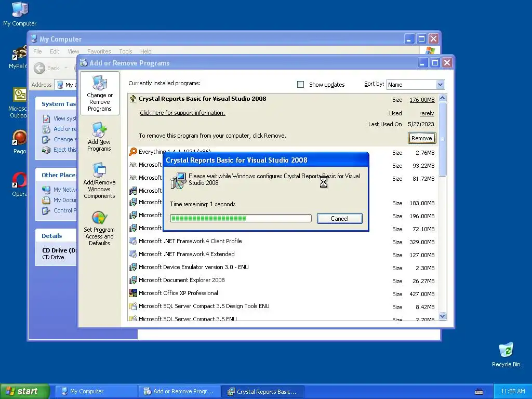Screen dimensions: 532x399
Task: Select Microsoft Document Explorer 2008 entry
Action: [181, 280]
